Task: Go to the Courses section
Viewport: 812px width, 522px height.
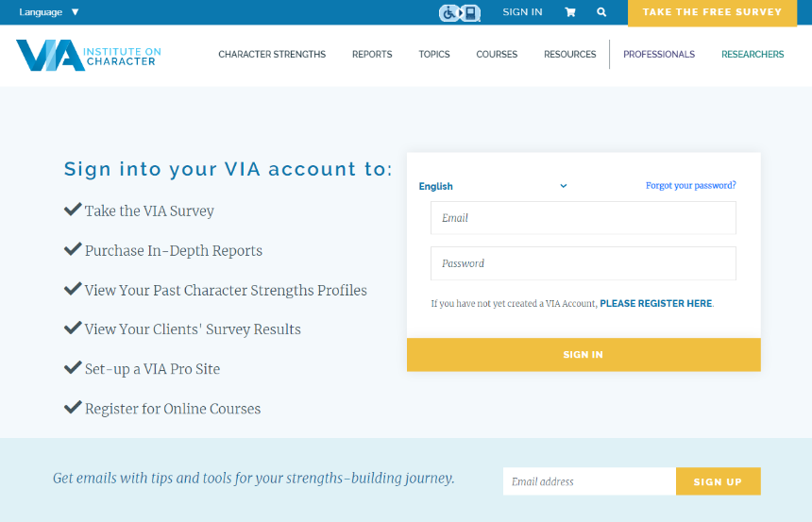Action: (497, 55)
